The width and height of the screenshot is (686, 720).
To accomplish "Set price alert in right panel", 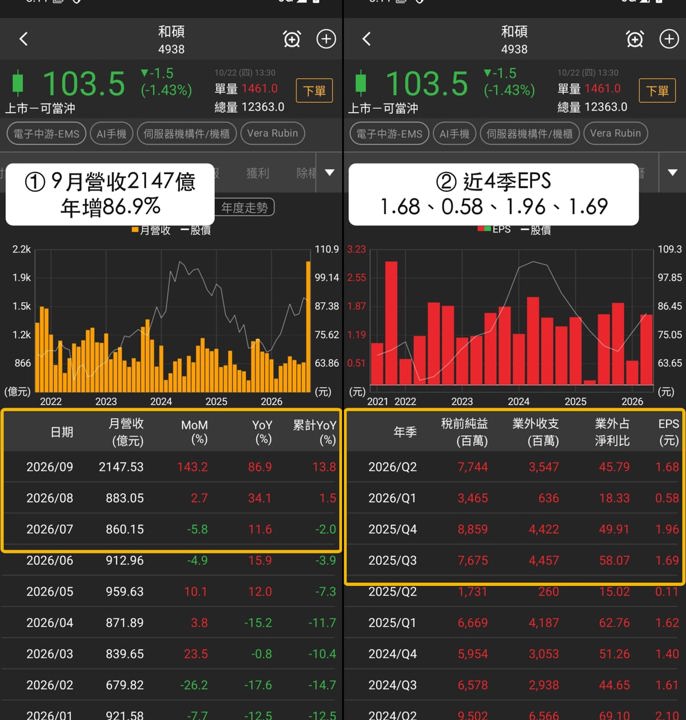I will click(635, 39).
